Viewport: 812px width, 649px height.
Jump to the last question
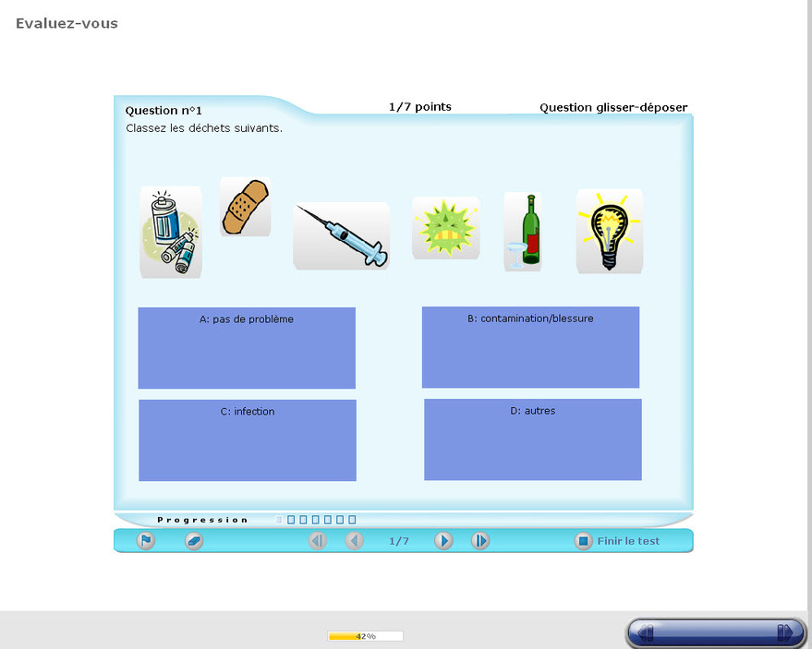click(x=480, y=541)
